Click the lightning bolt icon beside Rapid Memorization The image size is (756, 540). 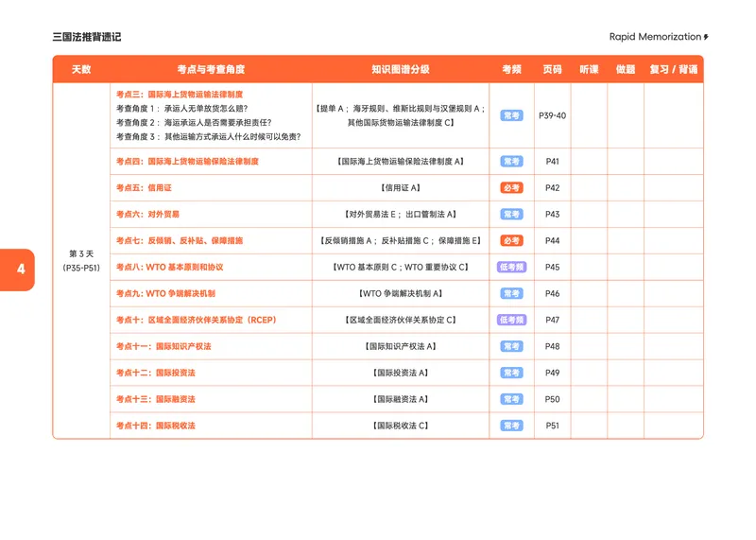tap(706, 37)
